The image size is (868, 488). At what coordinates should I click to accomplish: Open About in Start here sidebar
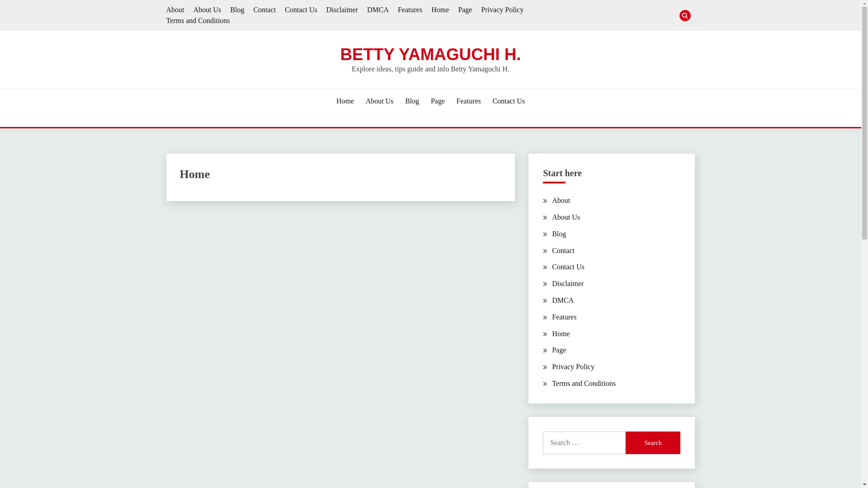coord(561,201)
